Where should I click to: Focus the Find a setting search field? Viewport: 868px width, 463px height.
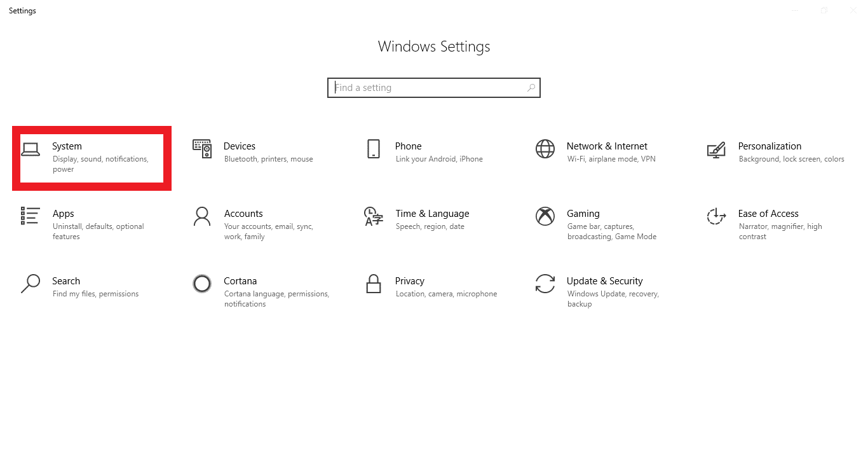[434, 88]
